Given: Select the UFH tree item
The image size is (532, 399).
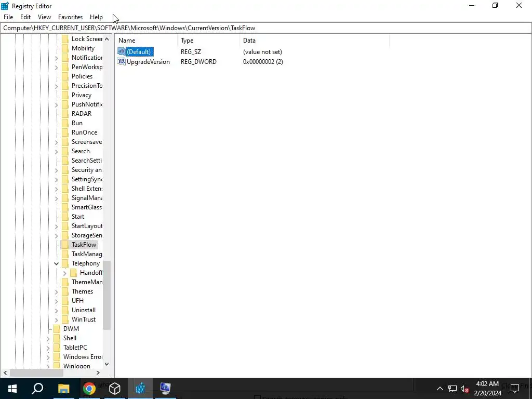Looking at the screenshot, I should 77,301.
